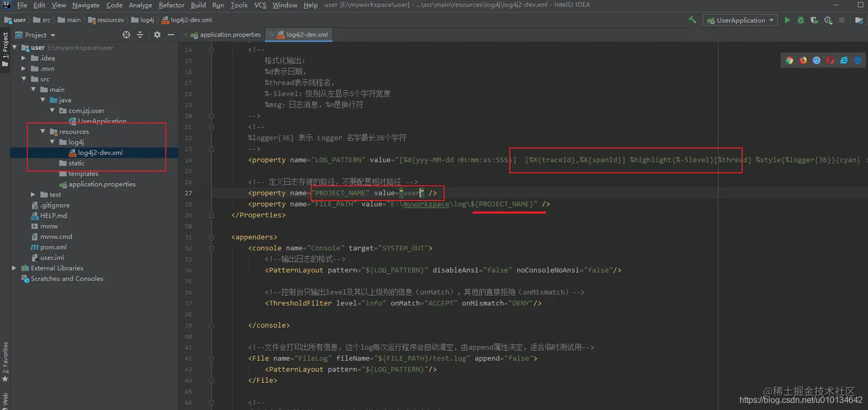Toggle the 1: Project side tool window
868x410 pixels.
[x=5, y=49]
